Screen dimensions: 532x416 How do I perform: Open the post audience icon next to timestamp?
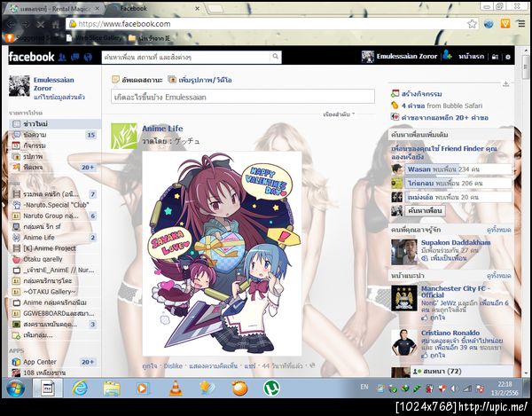pos(312,365)
